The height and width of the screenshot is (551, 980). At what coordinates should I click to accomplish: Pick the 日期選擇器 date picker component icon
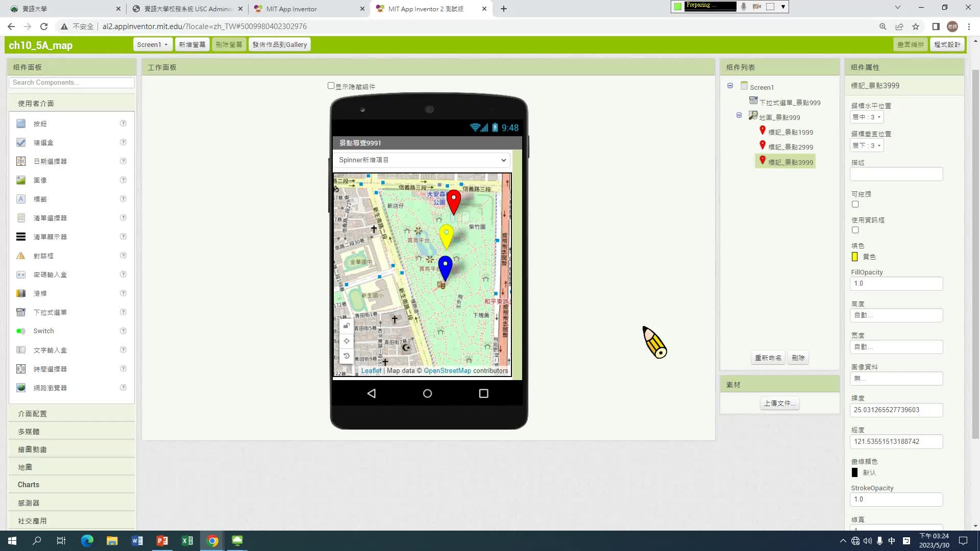(21, 161)
